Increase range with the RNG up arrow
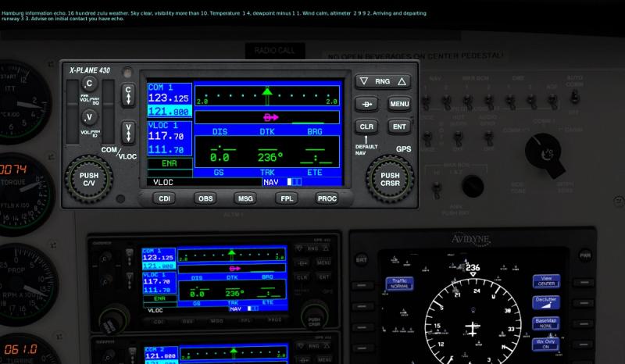This screenshot has height=364, width=625. (402, 81)
